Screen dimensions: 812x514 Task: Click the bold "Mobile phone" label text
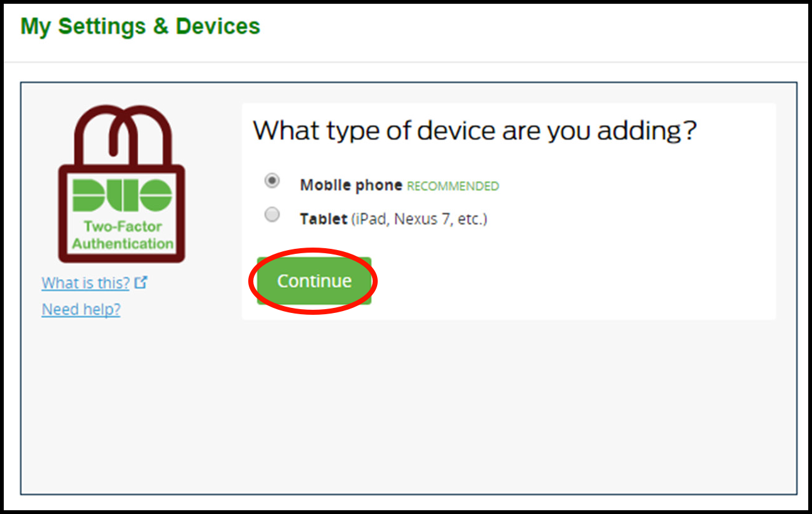click(351, 185)
